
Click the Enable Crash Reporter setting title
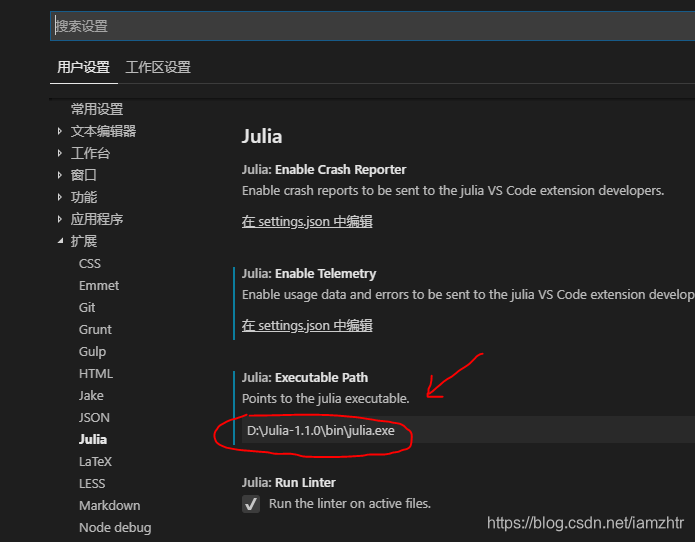coord(340,170)
